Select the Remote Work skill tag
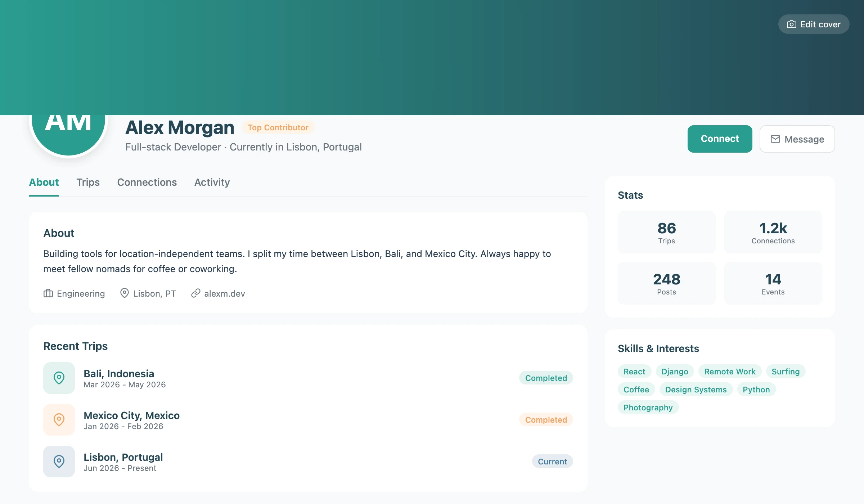This screenshot has width=864, height=504. [730, 372]
